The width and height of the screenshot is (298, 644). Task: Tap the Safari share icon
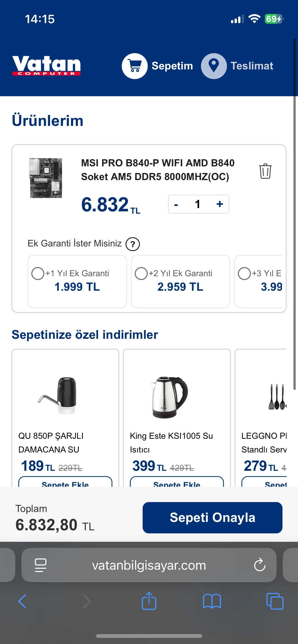(x=149, y=601)
